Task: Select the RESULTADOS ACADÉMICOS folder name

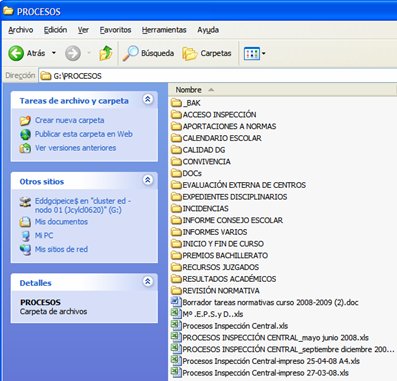Action: coord(229,279)
